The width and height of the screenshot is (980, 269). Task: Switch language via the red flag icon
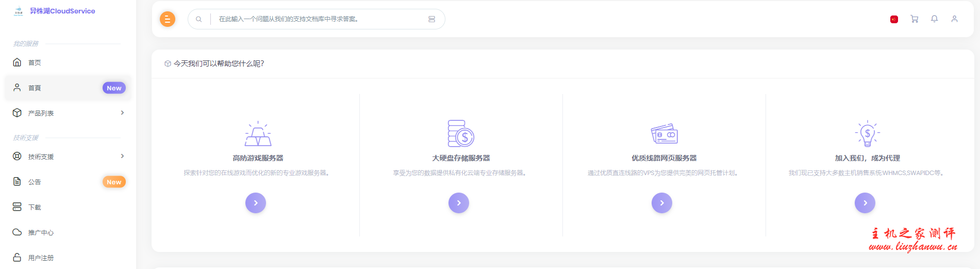pyautogui.click(x=894, y=19)
